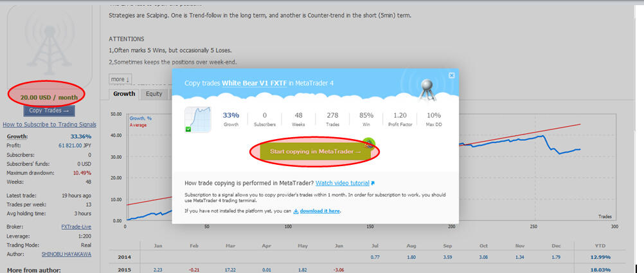644x273 pixels.
Task: Click the More from author heading
Action: 33,270
